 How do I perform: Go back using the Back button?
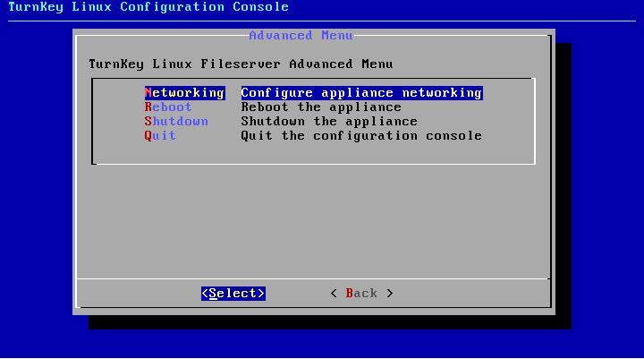361,294
